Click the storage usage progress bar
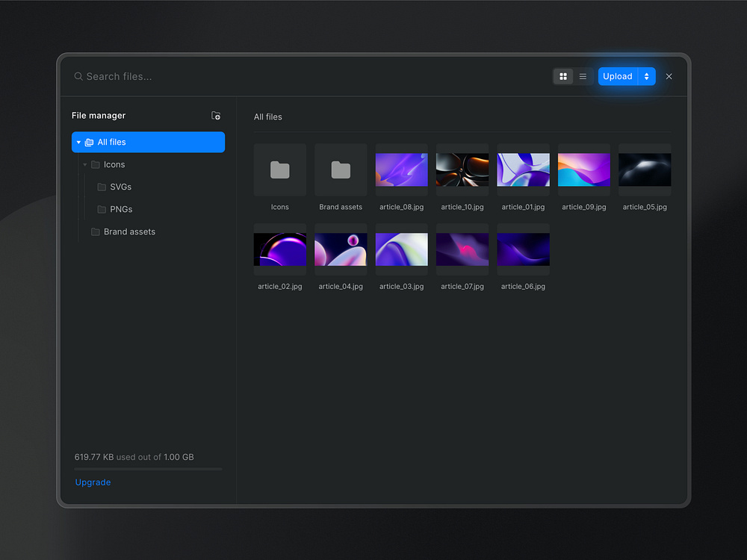Screen dimensions: 747x560 coord(148,469)
